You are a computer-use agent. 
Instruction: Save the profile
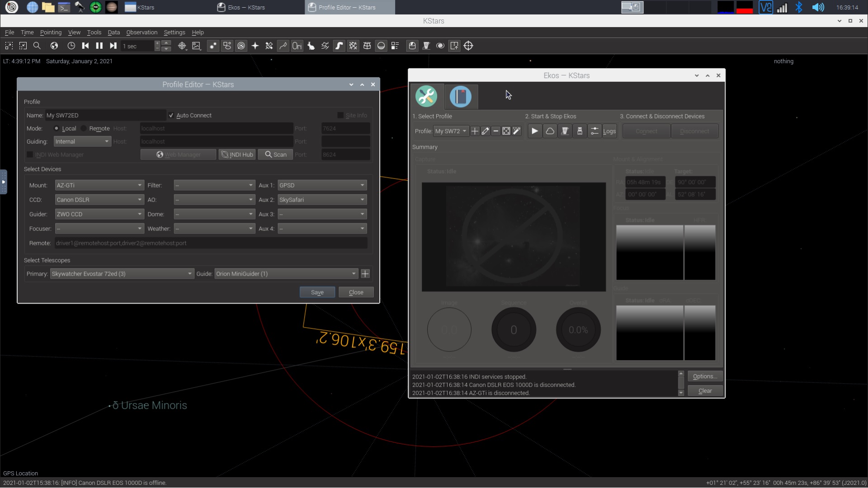pos(317,292)
